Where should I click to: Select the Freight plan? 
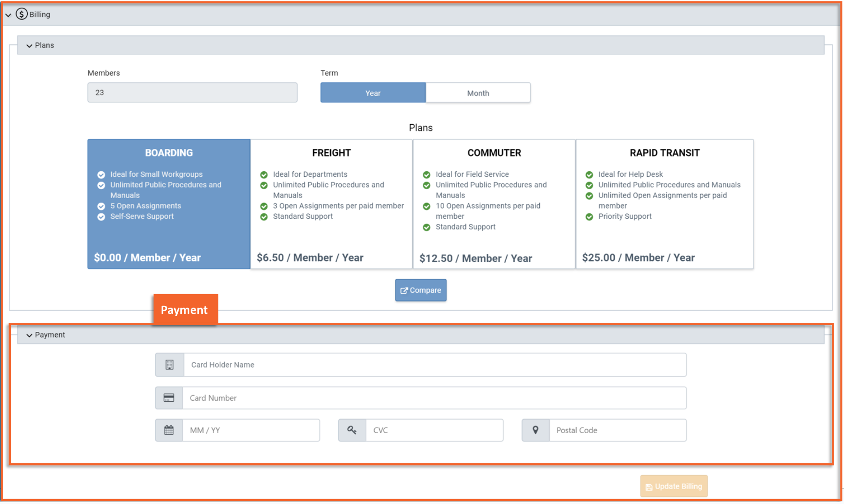point(332,204)
